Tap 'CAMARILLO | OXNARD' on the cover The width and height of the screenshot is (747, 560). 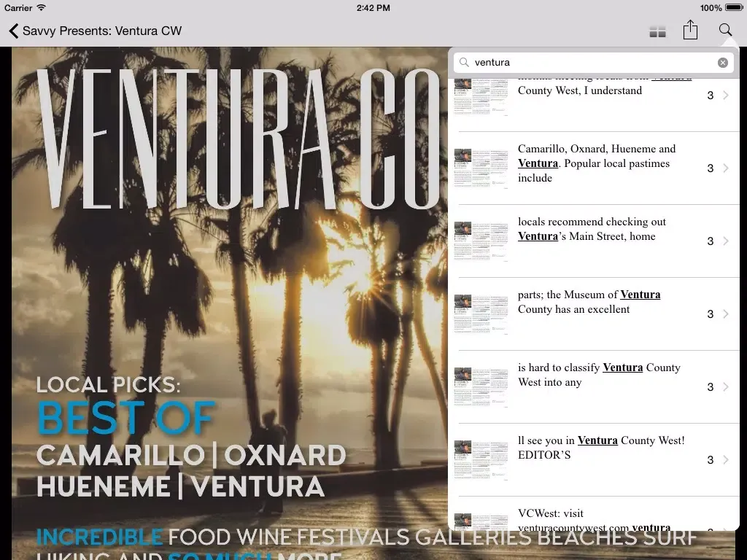[192, 455]
